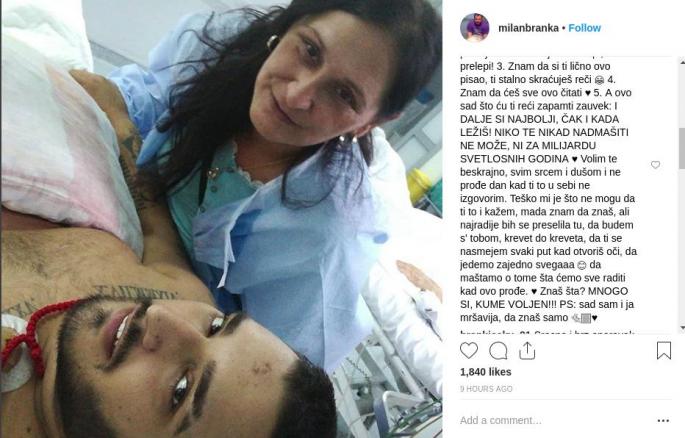Open milanbranka profile avatar
The width and height of the screenshot is (685, 438).
pyautogui.click(x=474, y=27)
